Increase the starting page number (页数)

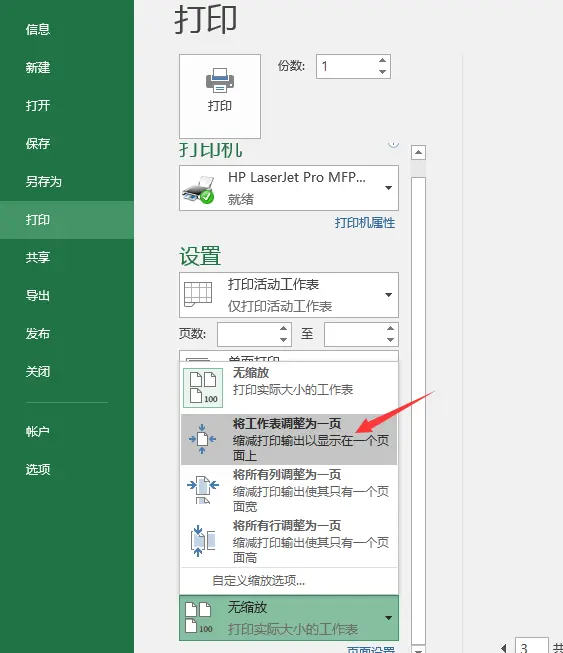point(283,329)
